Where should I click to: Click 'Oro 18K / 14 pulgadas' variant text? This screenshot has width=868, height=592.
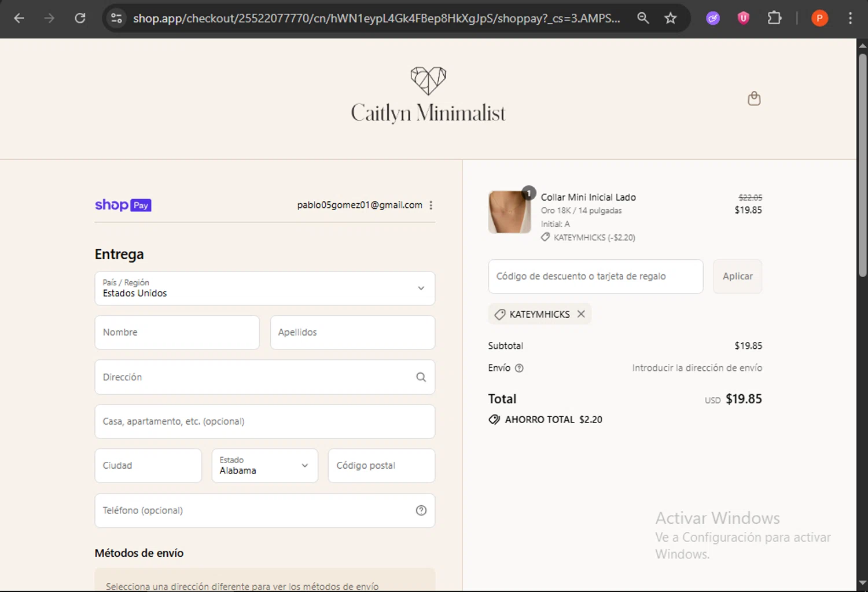coord(581,211)
